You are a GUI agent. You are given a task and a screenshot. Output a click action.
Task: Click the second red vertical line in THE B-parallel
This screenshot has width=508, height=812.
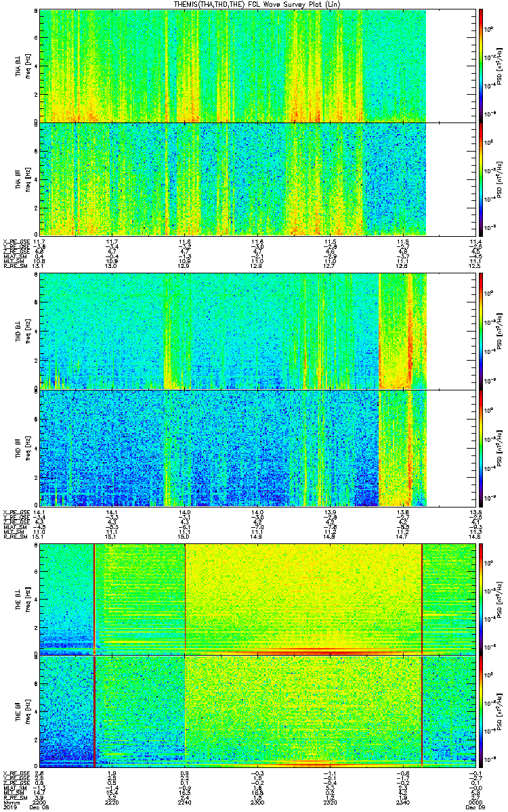[422, 710]
